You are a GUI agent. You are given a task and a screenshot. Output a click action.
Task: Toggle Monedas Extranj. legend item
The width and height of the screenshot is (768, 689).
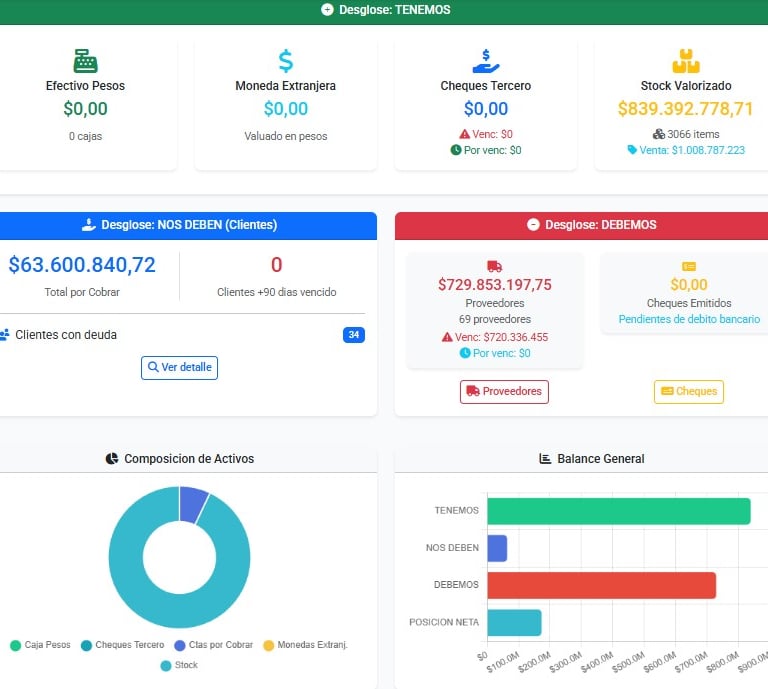coord(305,645)
